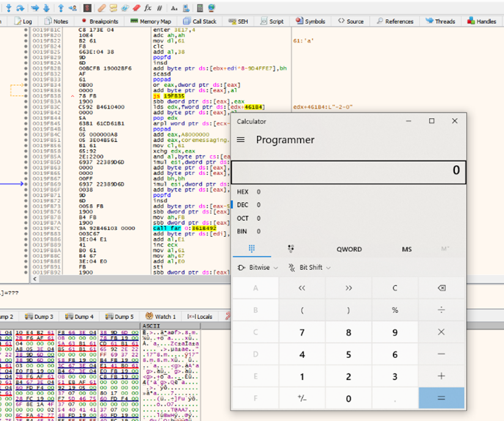The height and width of the screenshot is (421, 504).
Task: Click the divide button in Calculator
Action: pyautogui.click(x=442, y=310)
